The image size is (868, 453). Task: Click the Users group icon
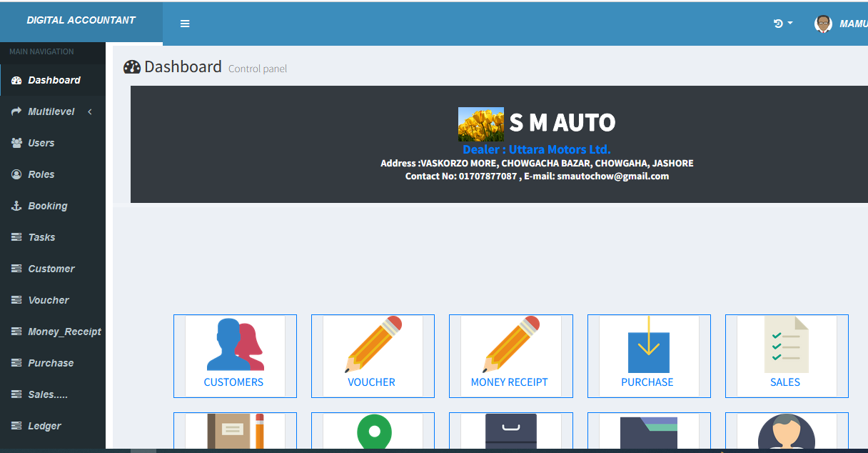(16, 143)
